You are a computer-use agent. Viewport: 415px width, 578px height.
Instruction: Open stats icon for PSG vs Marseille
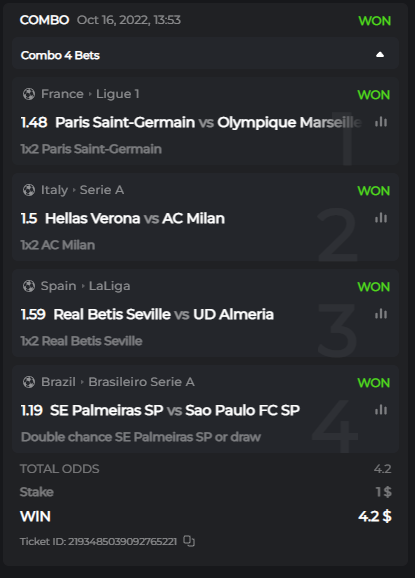pos(381,122)
